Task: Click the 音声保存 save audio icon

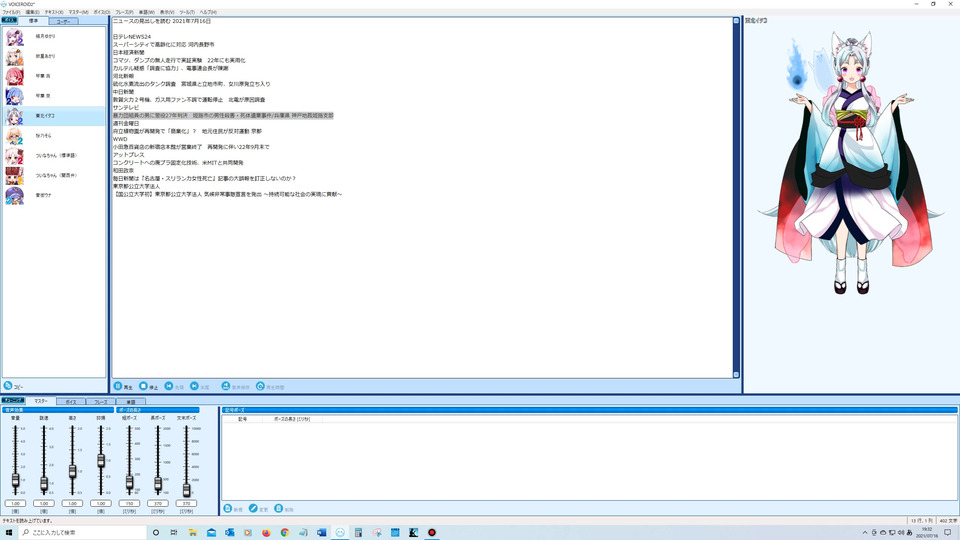Action: click(x=225, y=386)
